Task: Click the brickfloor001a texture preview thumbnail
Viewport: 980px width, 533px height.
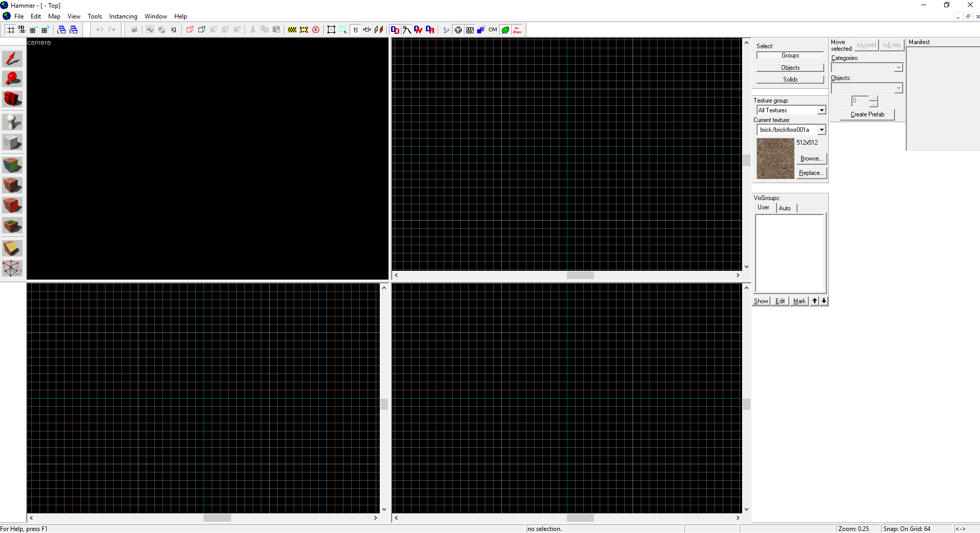Action: (775, 159)
